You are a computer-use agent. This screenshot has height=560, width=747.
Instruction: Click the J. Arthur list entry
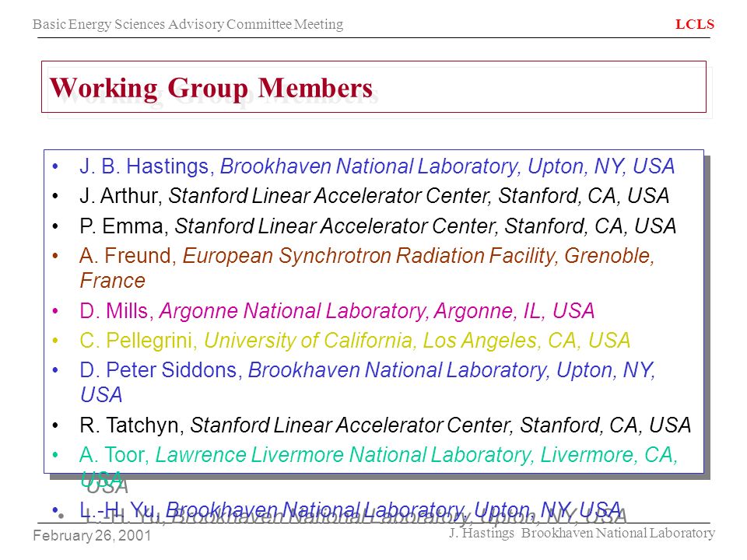pyautogui.click(x=374, y=196)
